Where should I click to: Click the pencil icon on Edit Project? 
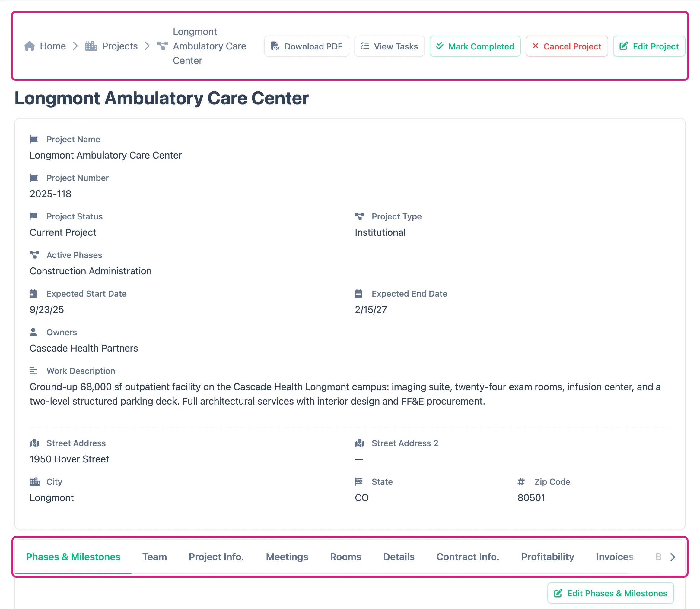coord(623,46)
